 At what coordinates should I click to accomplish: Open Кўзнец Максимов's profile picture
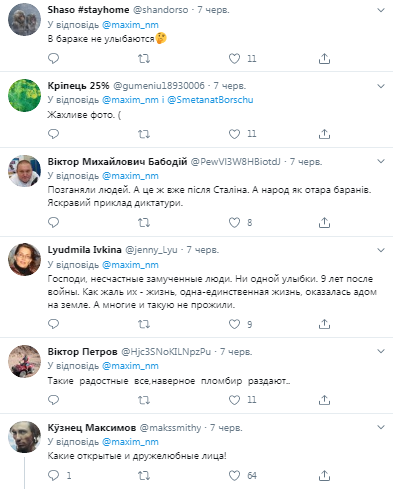24,437
